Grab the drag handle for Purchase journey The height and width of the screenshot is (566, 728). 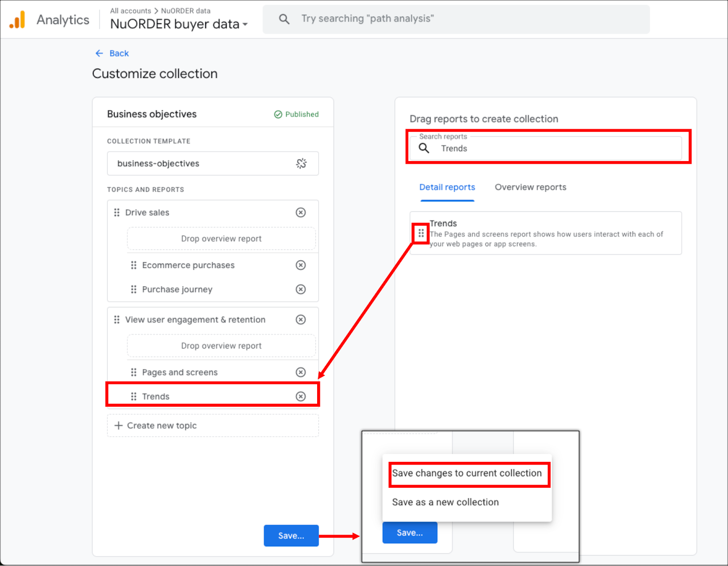click(134, 289)
